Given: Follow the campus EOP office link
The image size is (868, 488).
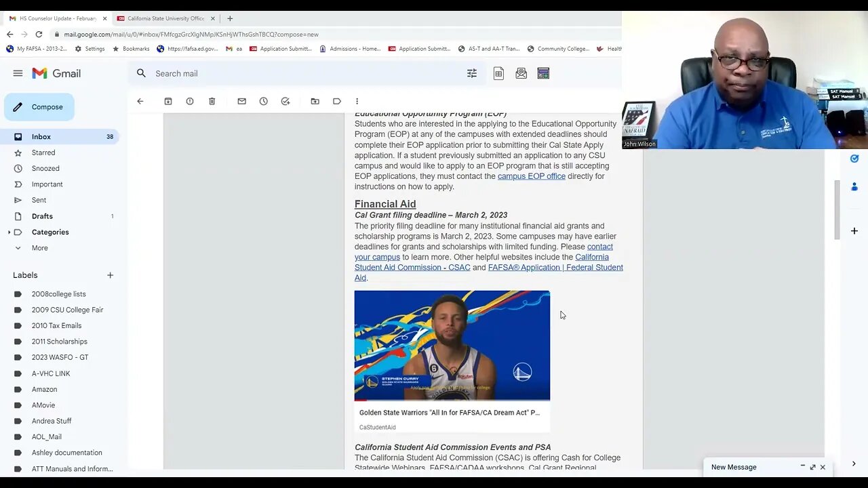Looking at the screenshot, I should [x=532, y=176].
